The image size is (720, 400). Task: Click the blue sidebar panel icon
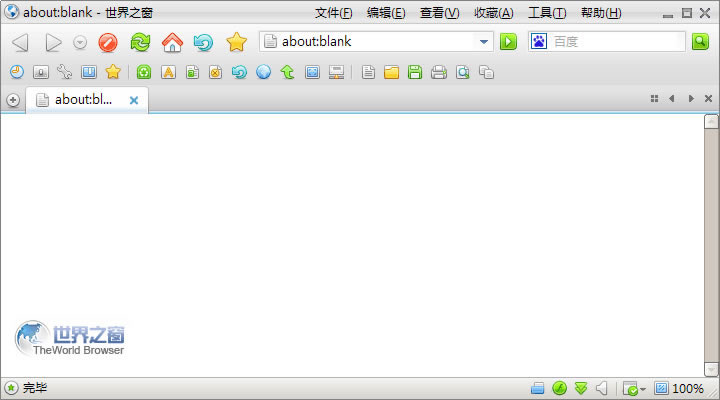89,72
